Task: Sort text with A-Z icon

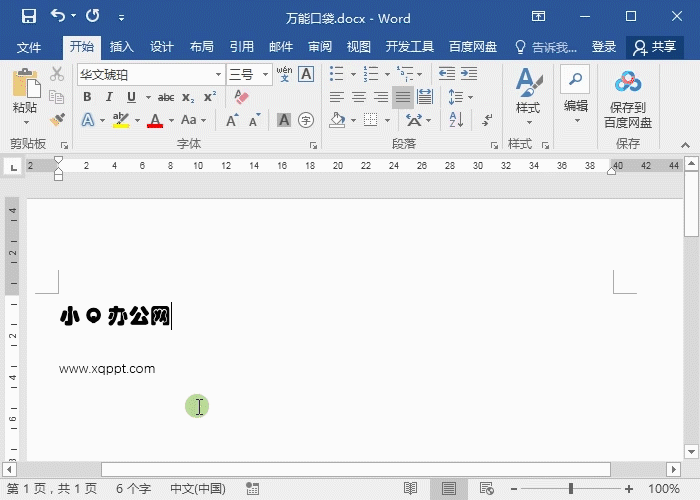Action: point(456,120)
